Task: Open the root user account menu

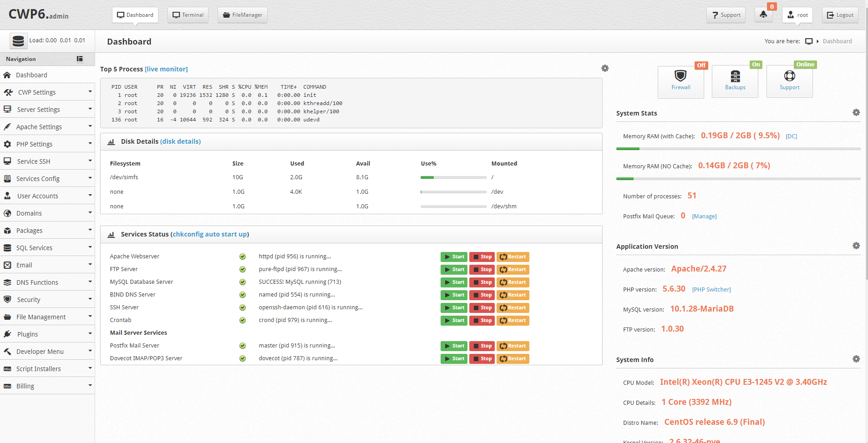Action: [x=797, y=15]
